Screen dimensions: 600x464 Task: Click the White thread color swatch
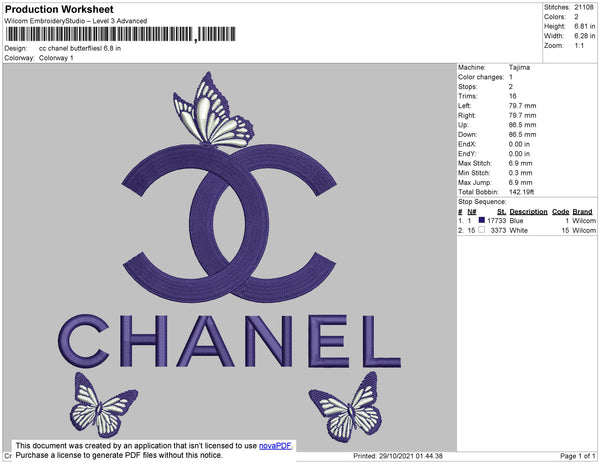[x=482, y=230]
